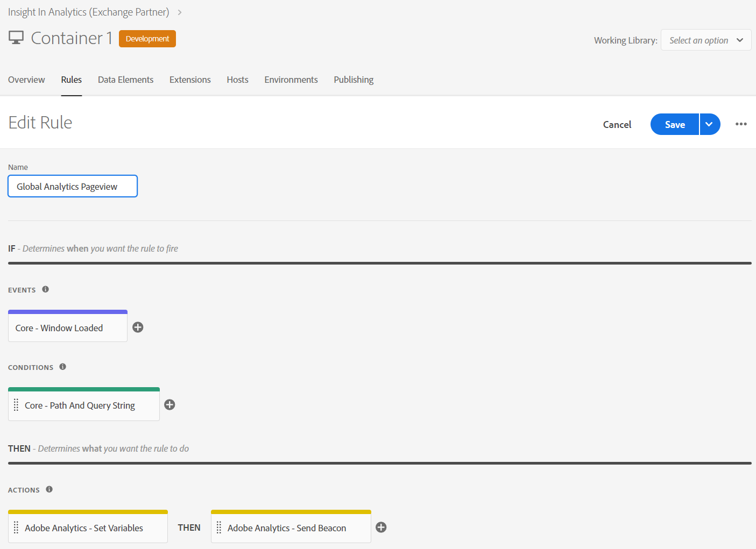
Task: Open the Conditions info tooltip icon
Action: (x=63, y=367)
